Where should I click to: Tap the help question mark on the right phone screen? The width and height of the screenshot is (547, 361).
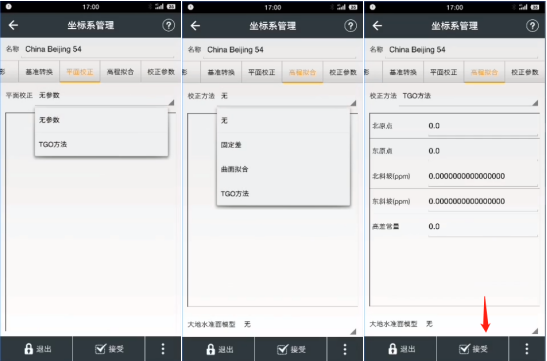532,25
